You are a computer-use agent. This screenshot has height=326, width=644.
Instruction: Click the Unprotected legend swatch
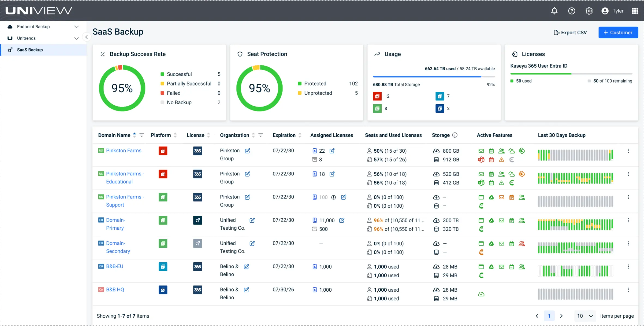click(300, 93)
